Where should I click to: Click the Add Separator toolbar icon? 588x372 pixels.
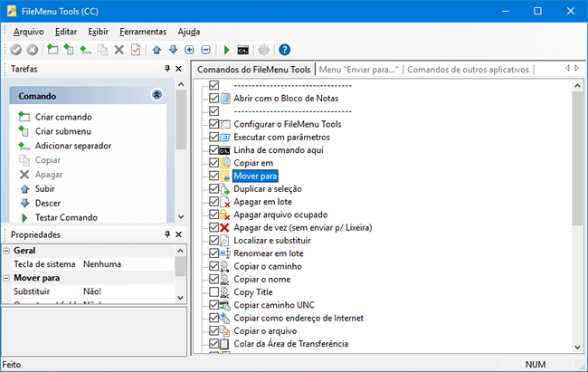click(86, 50)
